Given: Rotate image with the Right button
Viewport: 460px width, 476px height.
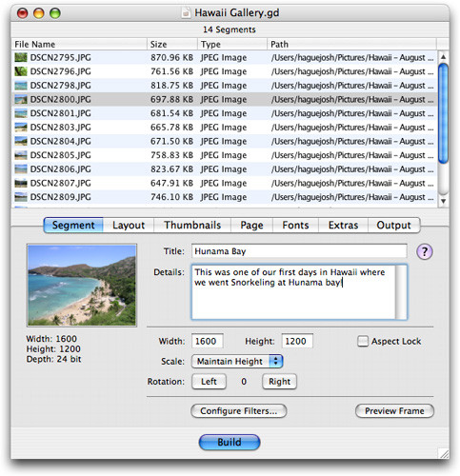Looking at the screenshot, I should tap(279, 382).
